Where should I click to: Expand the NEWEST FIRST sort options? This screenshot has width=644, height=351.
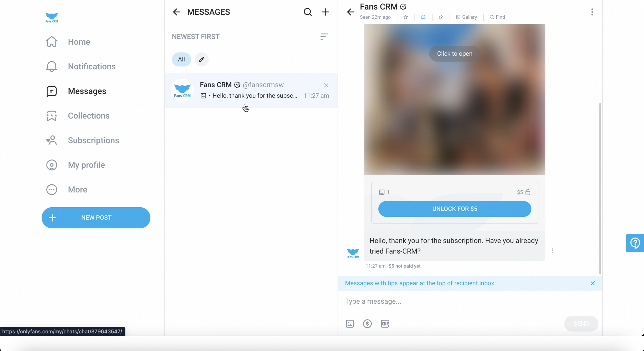point(324,37)
